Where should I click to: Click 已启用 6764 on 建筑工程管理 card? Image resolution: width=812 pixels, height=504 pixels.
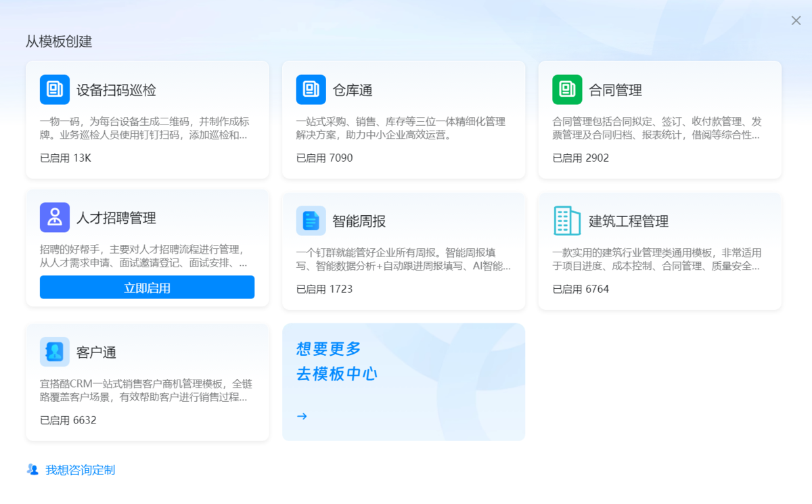581,289
